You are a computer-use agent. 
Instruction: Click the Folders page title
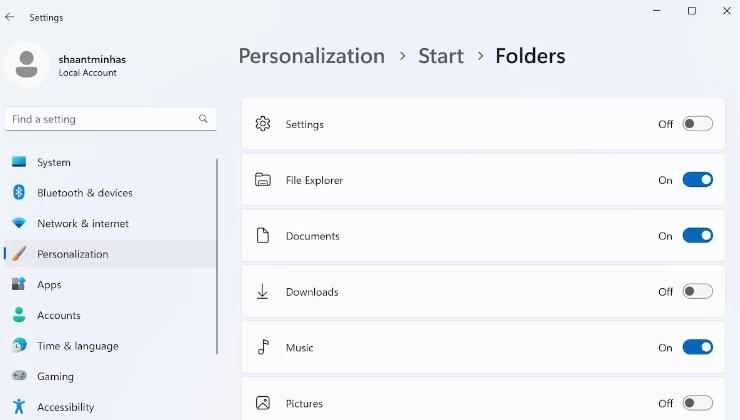[530, 56]
